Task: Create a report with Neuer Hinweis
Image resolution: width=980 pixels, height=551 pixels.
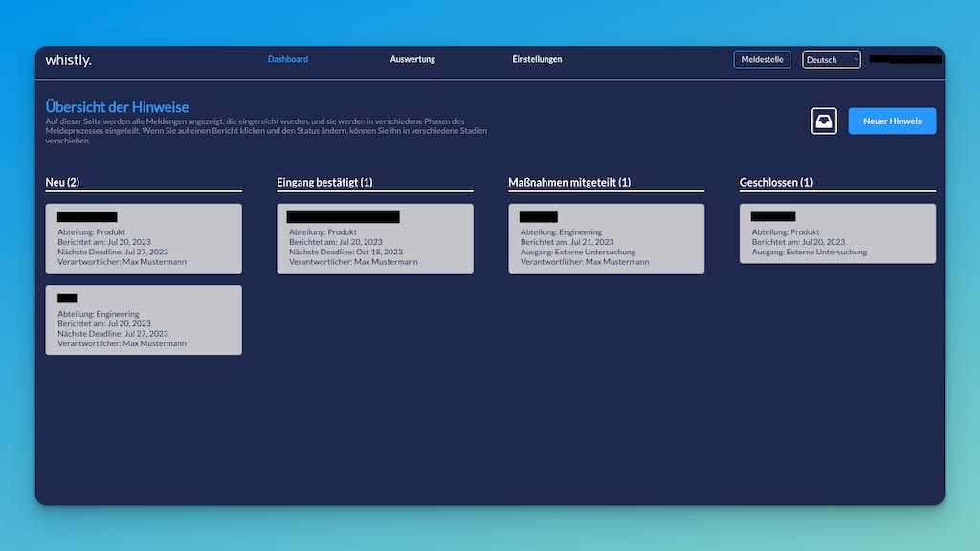Action: click(892, 121)
